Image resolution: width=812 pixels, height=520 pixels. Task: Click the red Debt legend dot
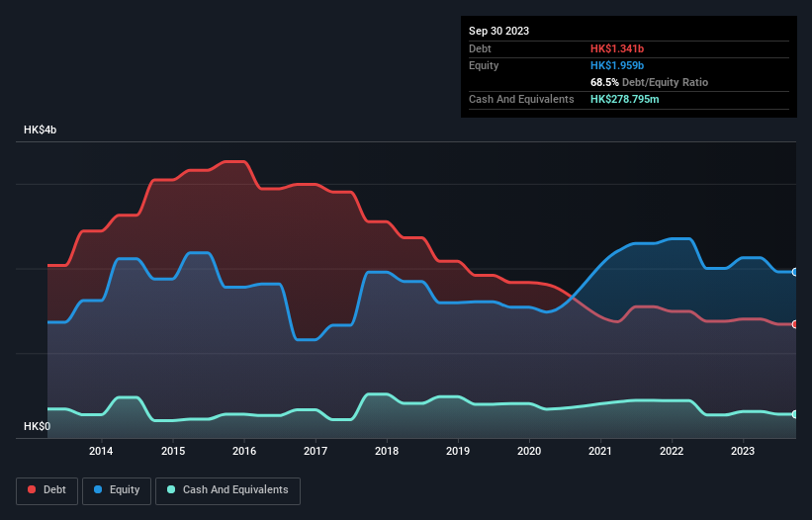32,489
